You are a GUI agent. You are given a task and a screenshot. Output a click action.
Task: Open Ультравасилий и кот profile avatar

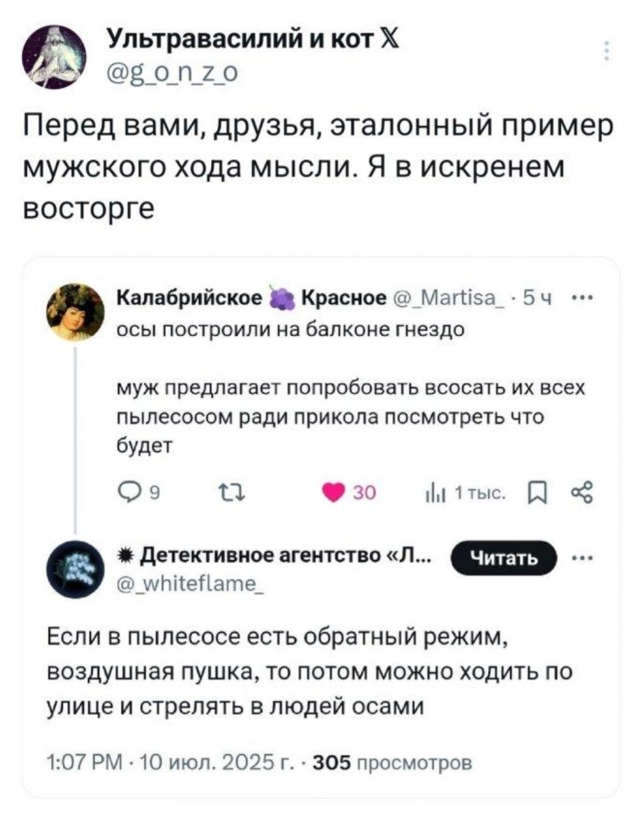[50, 56]
